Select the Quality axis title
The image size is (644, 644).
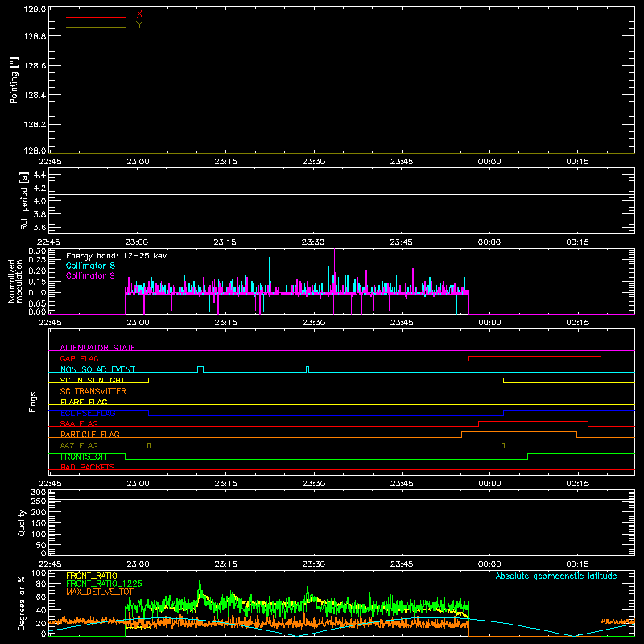click(22, 522)
